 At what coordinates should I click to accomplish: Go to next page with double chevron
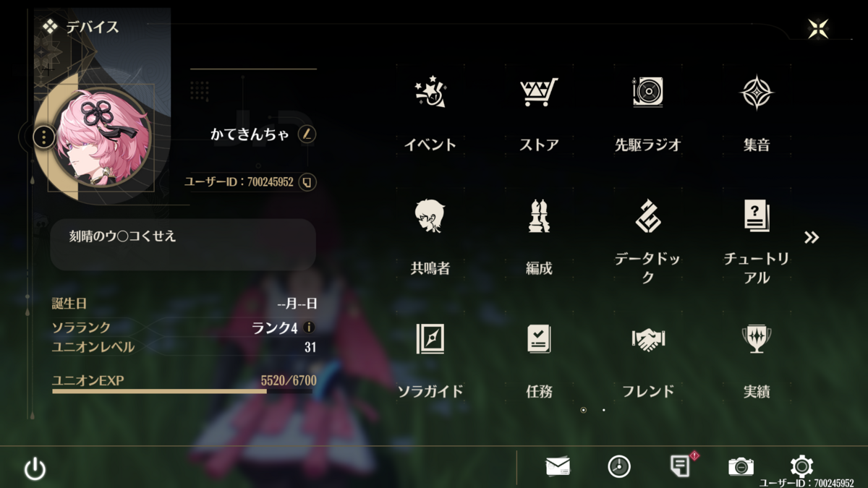pos(812,238)
